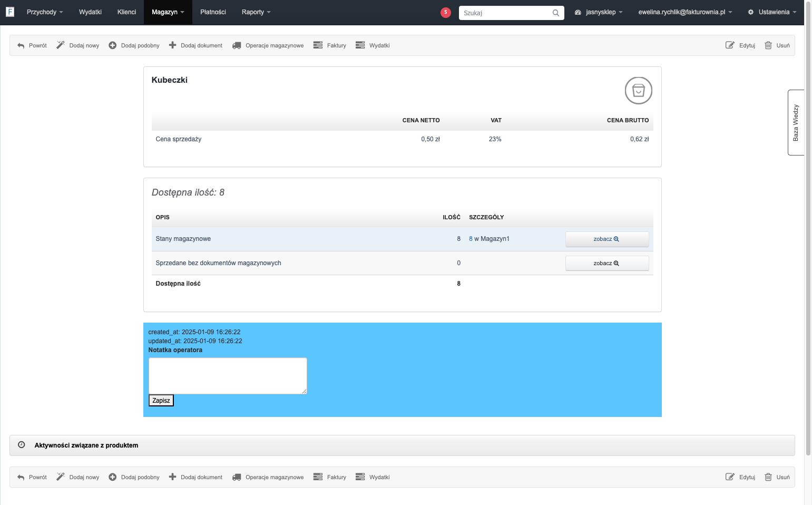812x505 pixels.
Task: Click zobacz in the Stany magazynowe row
Action: tap(607, 239)
